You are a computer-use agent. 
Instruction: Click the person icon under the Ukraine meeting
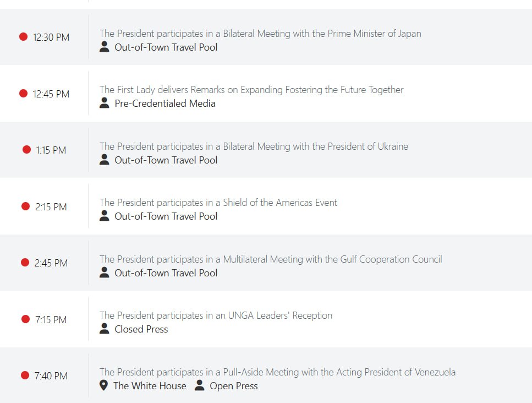tap(104, 160)
